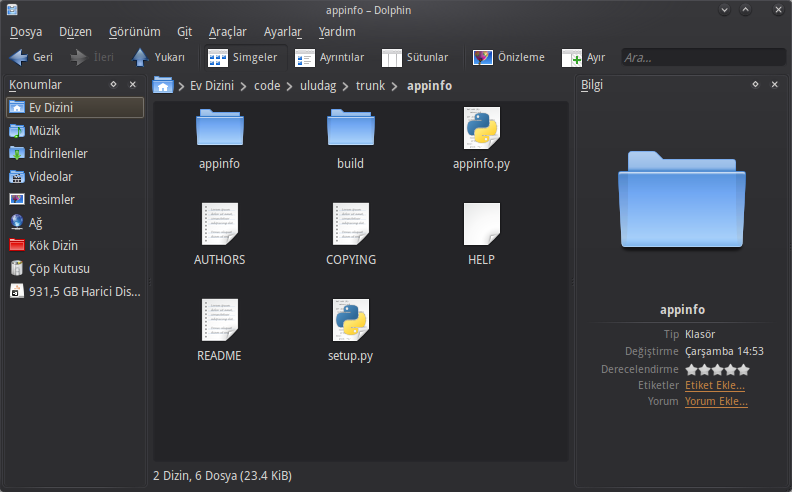The image size is (792, 492).
Task: Select the setup.py Python file
Action: (351, 320)
